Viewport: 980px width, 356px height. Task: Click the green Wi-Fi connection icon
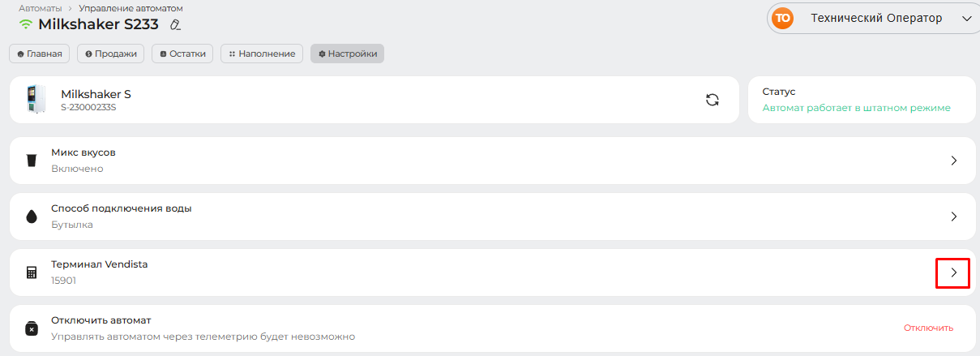tap(26, 24)
